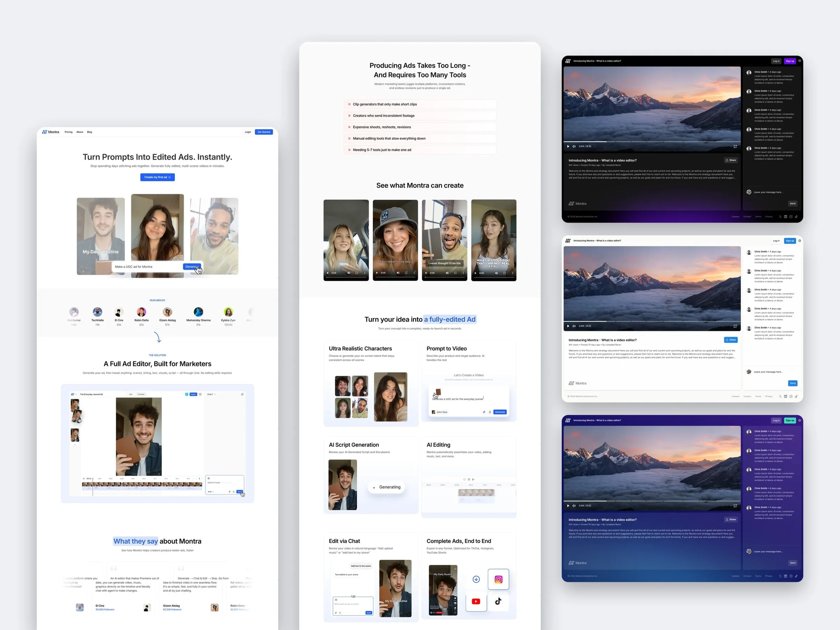Click Blog in the Montra landing nav
840x630 pixels.
click(x=90, y=132)
